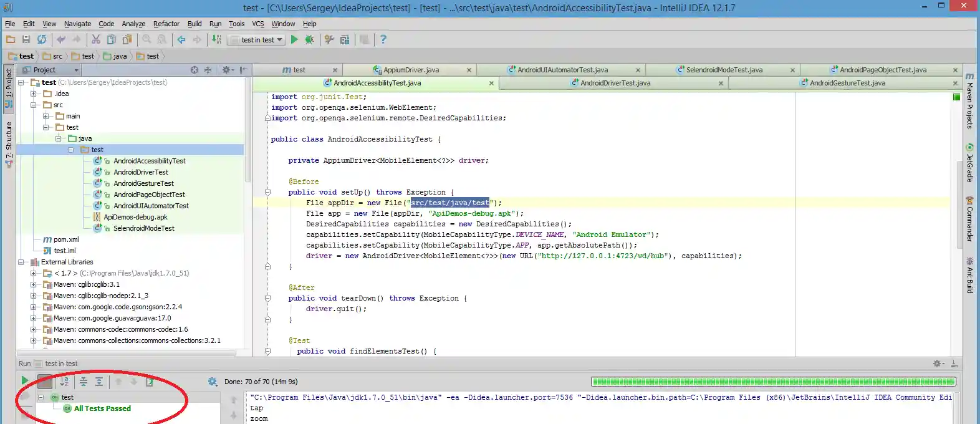980x424 pixels.
Task: Open the Structure tool window tab
Action: pyautogui.click(x=9, y=145)
